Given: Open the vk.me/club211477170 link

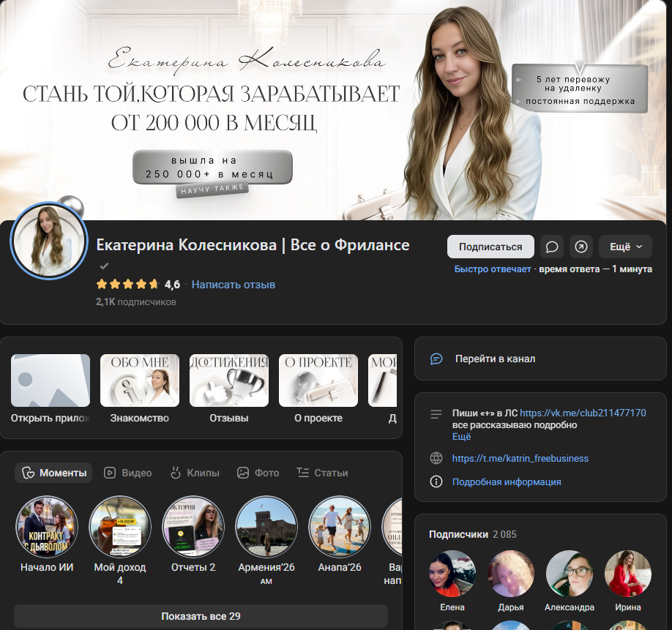Looking at the screenshot, I should click(583, 413).
